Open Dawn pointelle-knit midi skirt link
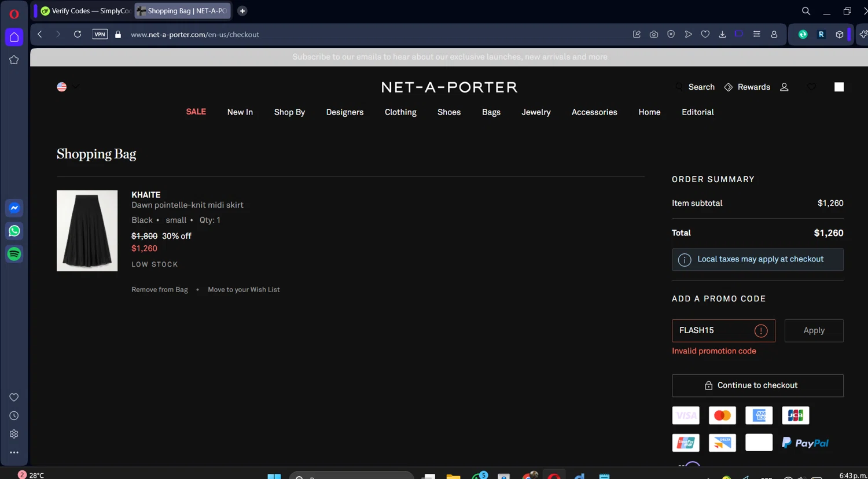 [x=187, y=205]
